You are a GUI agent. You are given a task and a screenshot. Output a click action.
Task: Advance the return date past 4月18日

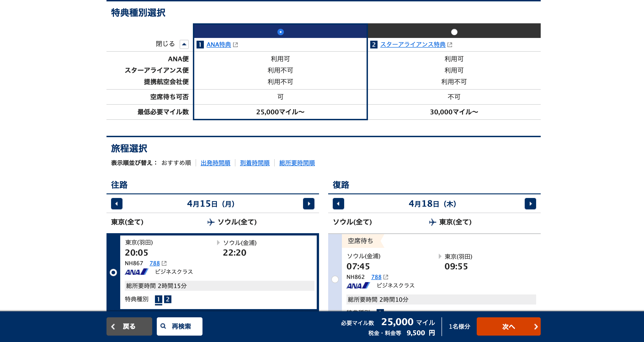coord(530,204)
